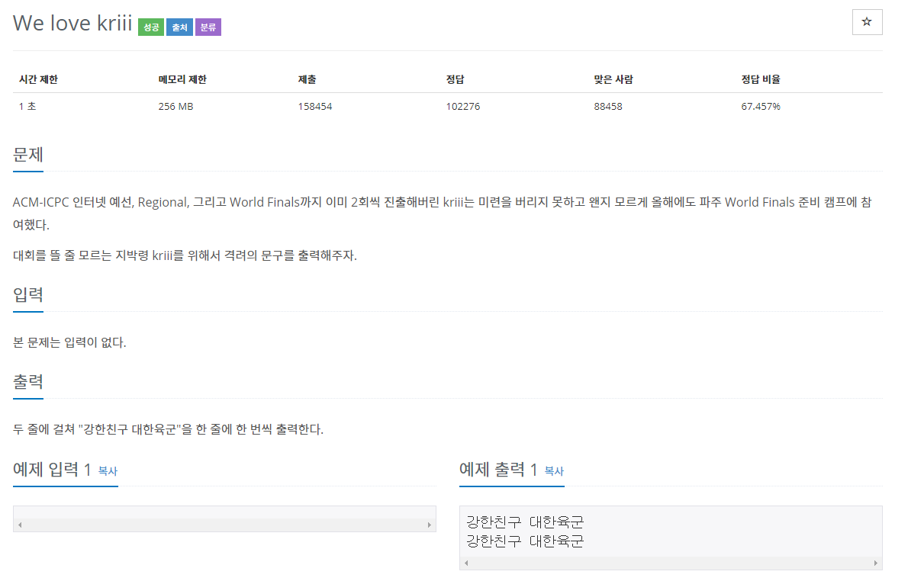Click right arrow of example output scrollbar
The image size is (924, 581).
coord(876,563)
